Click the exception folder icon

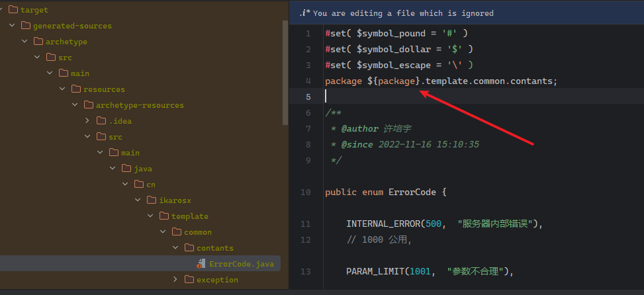click(x=189, y=280)
